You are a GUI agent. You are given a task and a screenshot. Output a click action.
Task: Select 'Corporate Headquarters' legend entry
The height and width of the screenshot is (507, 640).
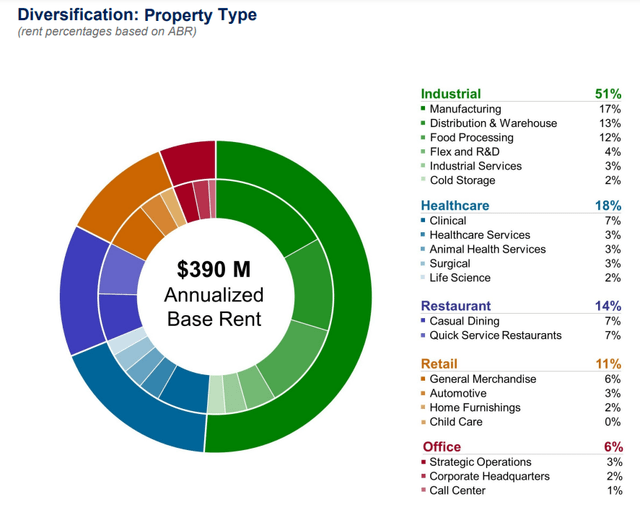489,476
